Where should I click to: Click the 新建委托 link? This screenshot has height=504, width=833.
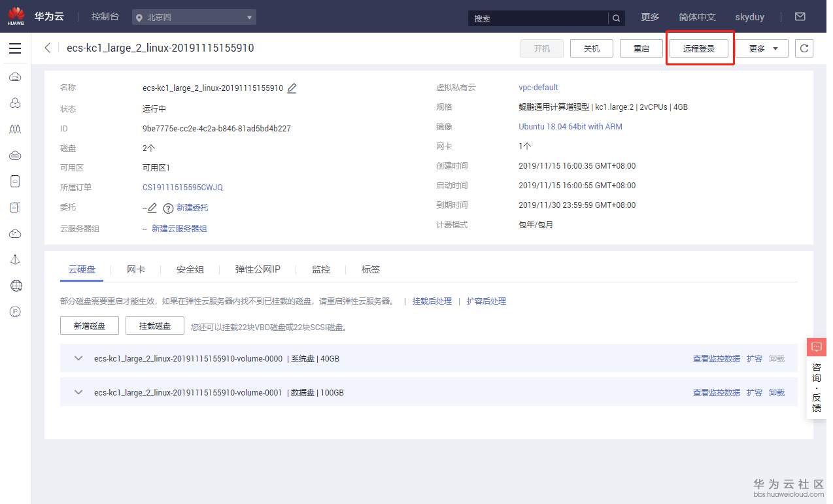click(192, 208)
